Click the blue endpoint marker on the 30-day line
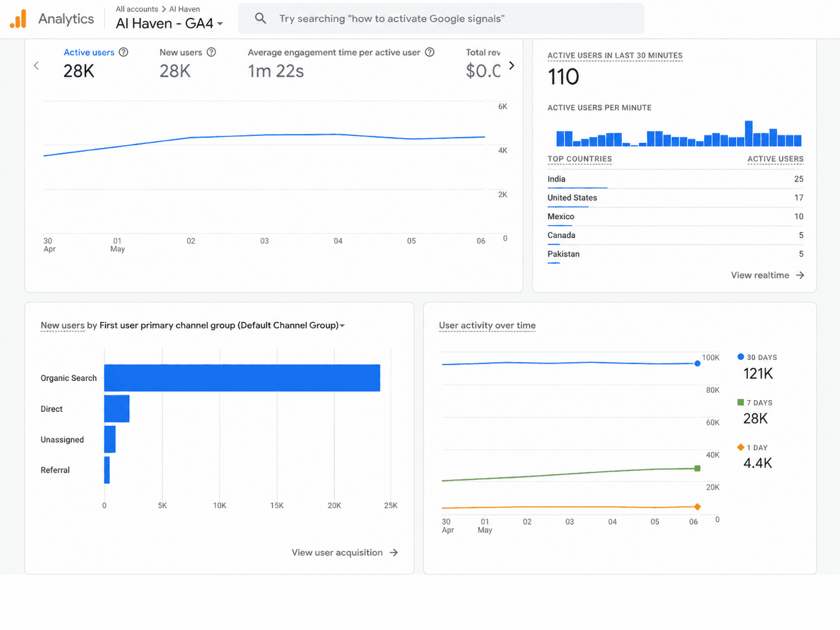The height and width of the screenshot is (630, 840). [x=697, y=364]
